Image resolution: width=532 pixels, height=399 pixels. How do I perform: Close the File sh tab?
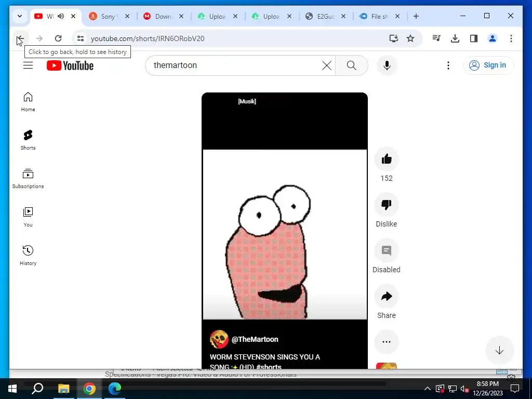[x=397, y=16]
